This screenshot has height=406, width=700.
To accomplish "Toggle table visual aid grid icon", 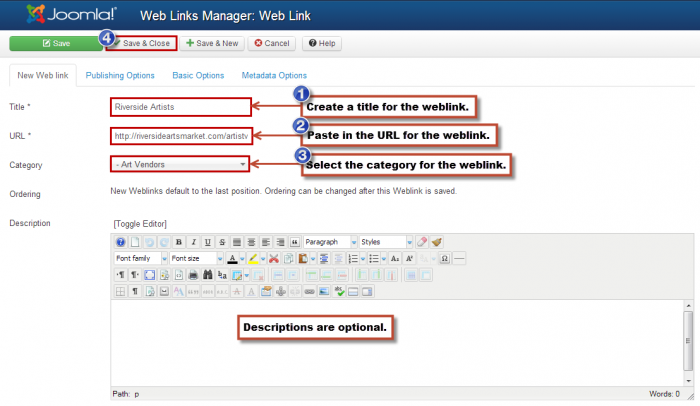I will (121, 292).
